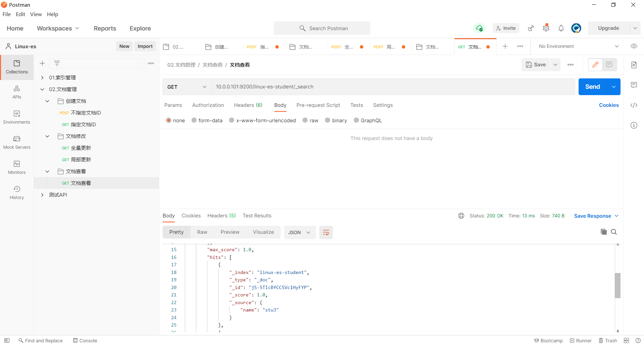Collapse the 创建文档 folder
This screenshot has width=644, height=345.
[47, 101]
